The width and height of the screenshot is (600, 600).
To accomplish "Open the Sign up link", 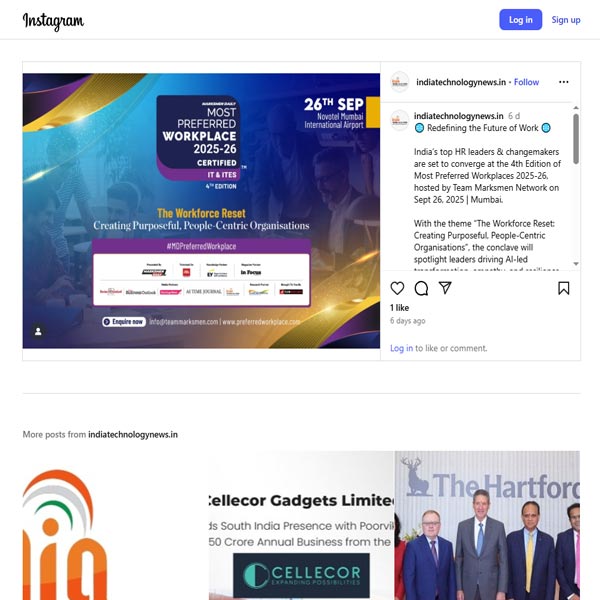I will pyautogui.click(x=566, y=20).
